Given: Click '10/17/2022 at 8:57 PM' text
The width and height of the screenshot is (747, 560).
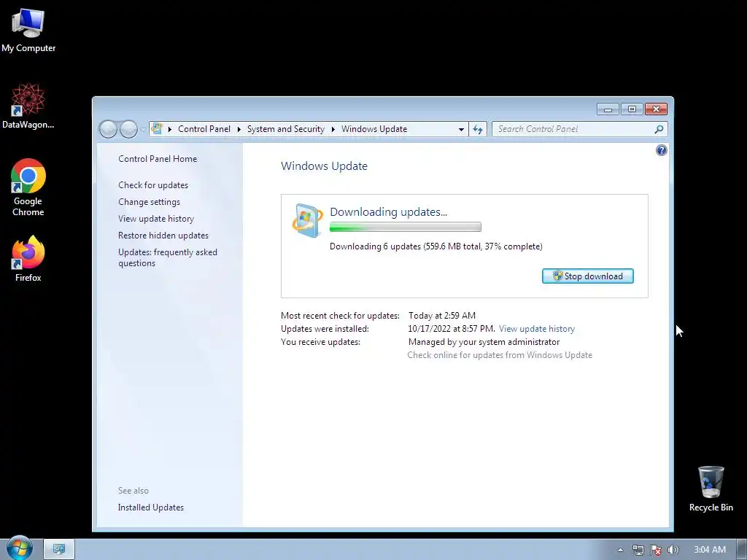Looking at the screenshot, I should coord(451,329).
